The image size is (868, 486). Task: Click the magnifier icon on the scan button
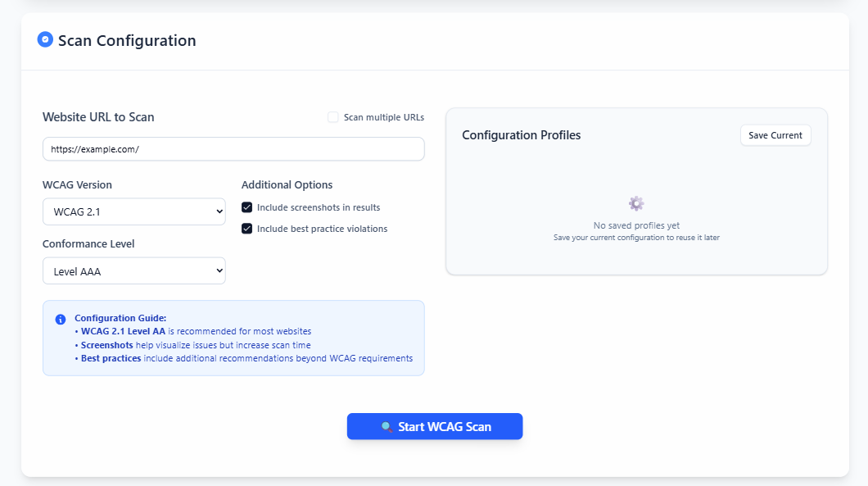click(387, 427)
